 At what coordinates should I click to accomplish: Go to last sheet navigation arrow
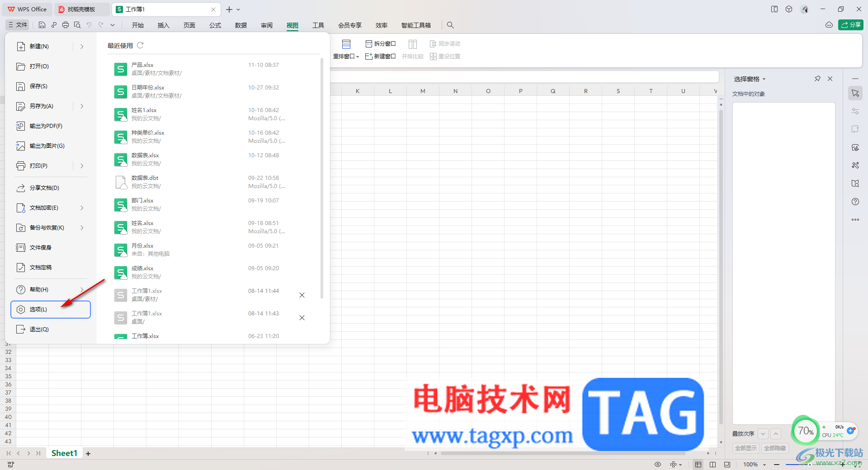coord(38,453)
